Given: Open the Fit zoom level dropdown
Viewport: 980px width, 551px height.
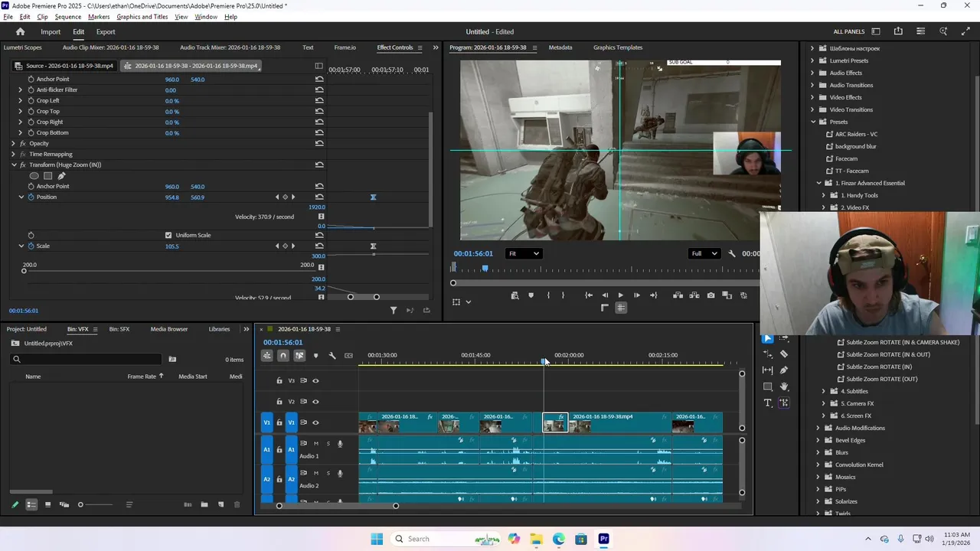Looking at the screenshot, I should (524, 253).
